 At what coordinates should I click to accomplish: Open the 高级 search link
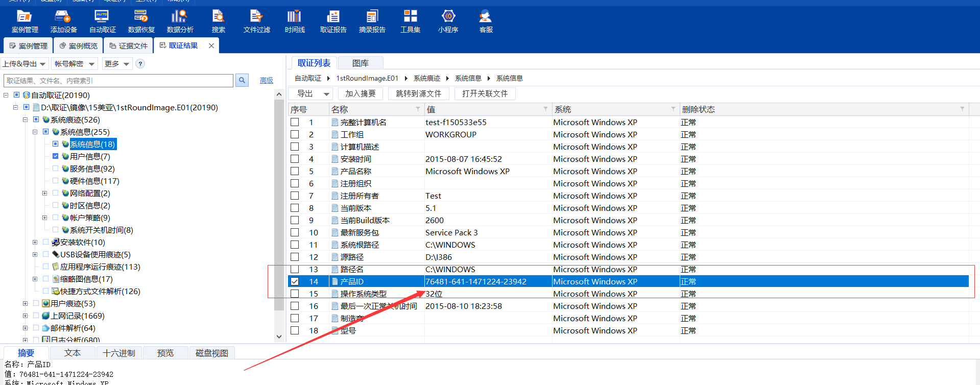[267, 81]
